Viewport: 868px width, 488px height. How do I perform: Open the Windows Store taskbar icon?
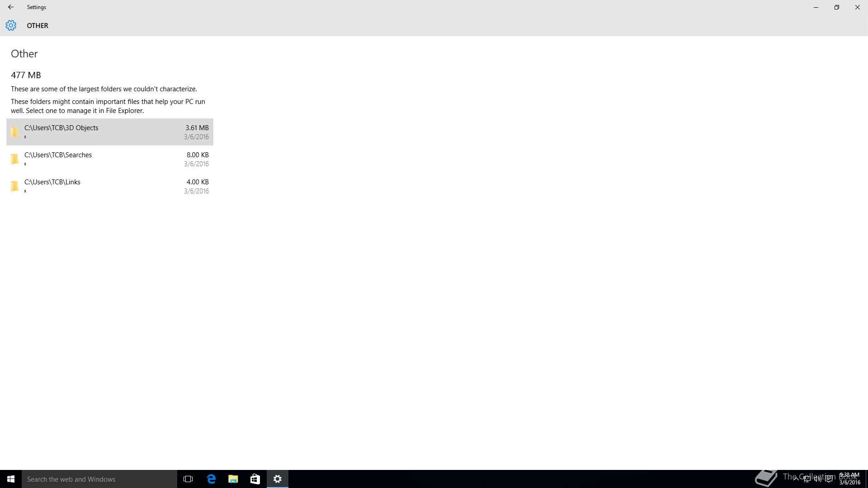(255, 479)
